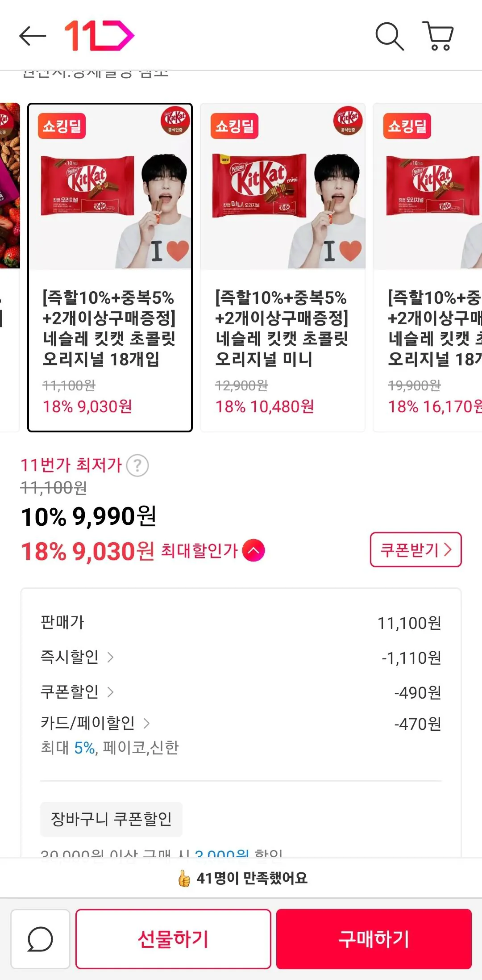Open the 11st home logo

point(99,36)
